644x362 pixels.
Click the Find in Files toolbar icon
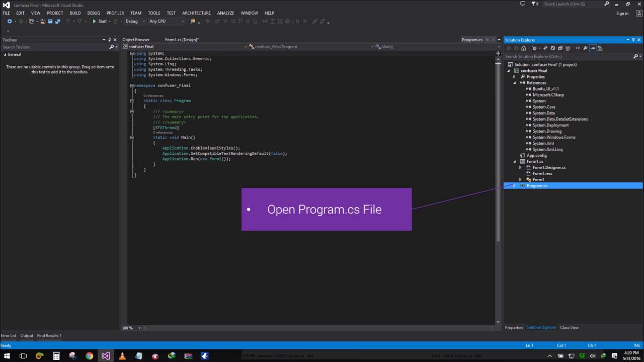click(193, 21)
